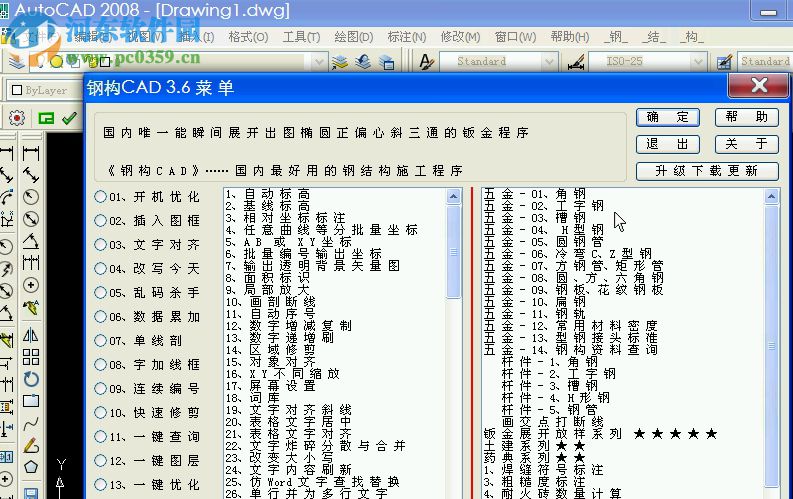Click the red gear icon under ByLayer
Screen dimensions: 793x499
[16, 118]
